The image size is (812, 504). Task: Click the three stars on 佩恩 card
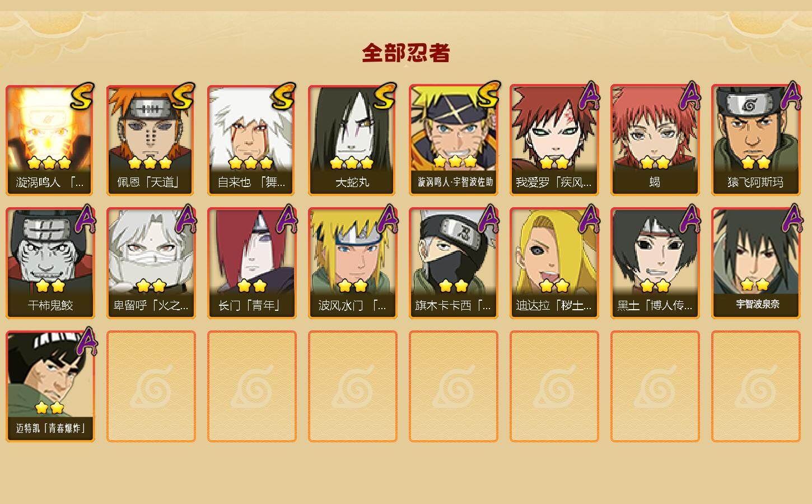(x=150, y=163)
